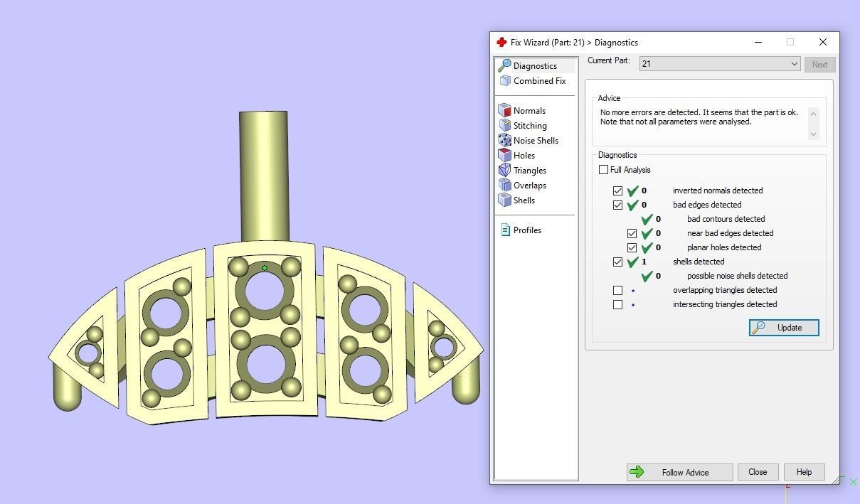The width and height of the screenshot is (860, 504).
Task: Toggle the shells detected checkbox
Action: (617, 262)
